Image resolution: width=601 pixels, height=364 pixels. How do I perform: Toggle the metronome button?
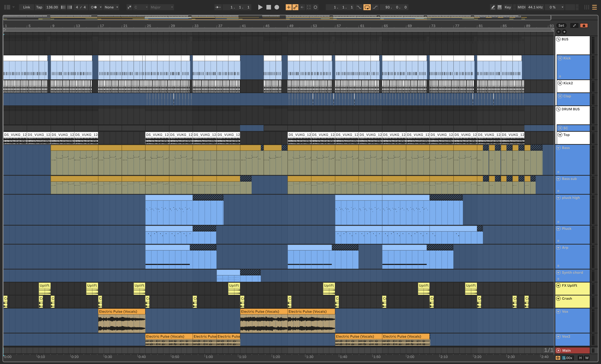point(94,7)
